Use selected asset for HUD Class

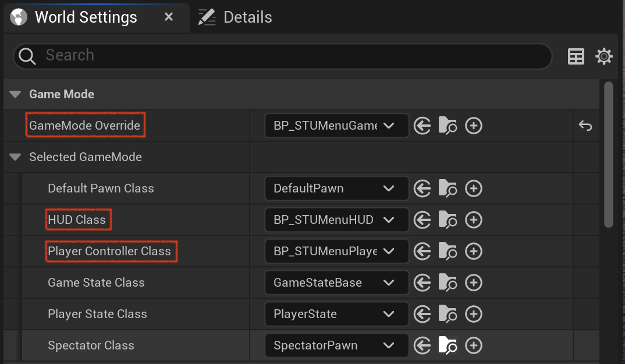pos(422,220)
